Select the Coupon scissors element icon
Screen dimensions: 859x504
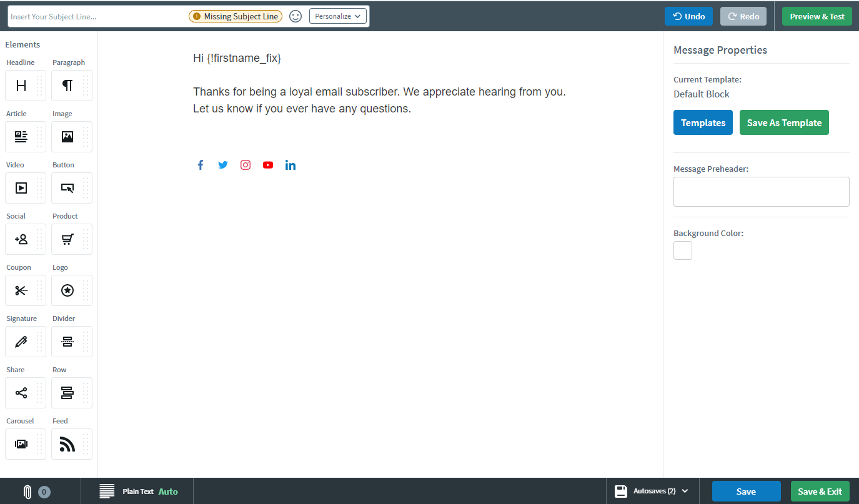21,290
